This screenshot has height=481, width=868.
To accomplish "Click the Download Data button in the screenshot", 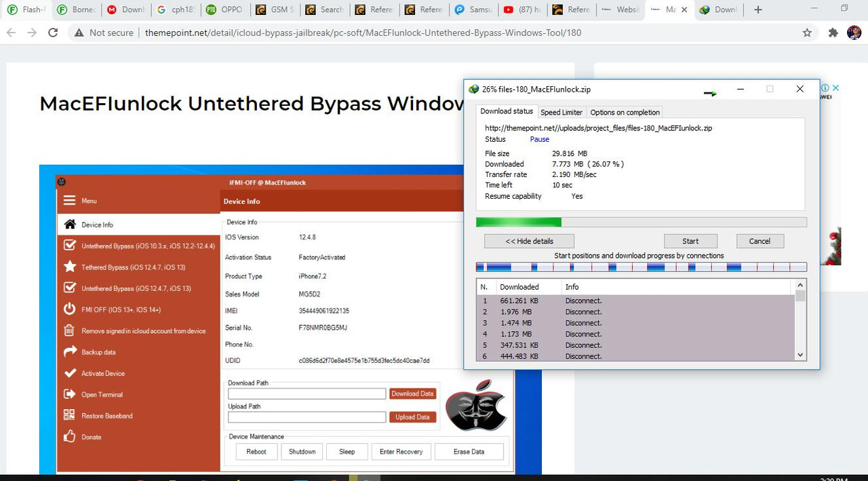I will 412,393.
